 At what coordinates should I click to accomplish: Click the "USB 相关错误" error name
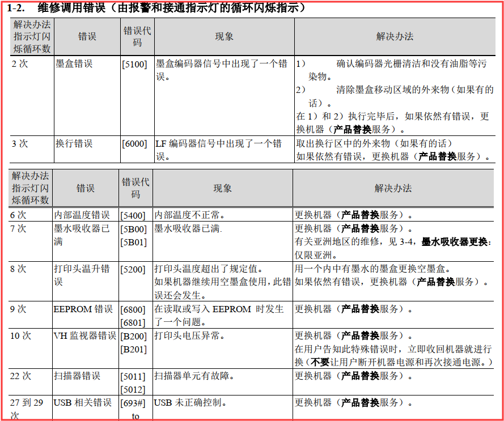(82, 403)
